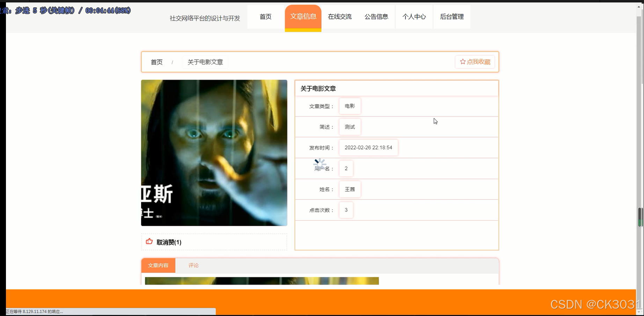Go to 在线交流 in the nav bar

click(340, 16)
